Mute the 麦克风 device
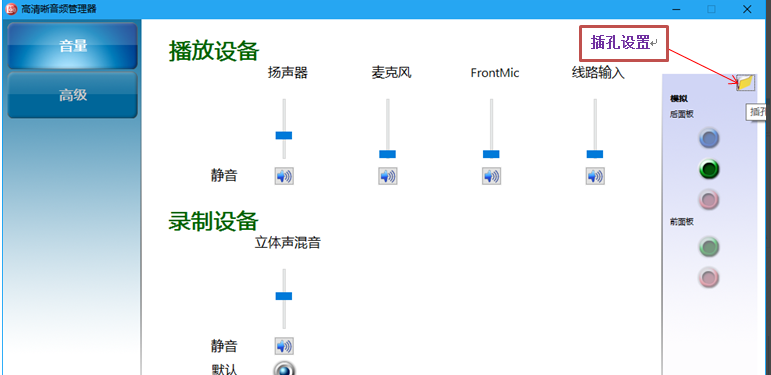Screen dimensions: 771x375 [387, 176]
